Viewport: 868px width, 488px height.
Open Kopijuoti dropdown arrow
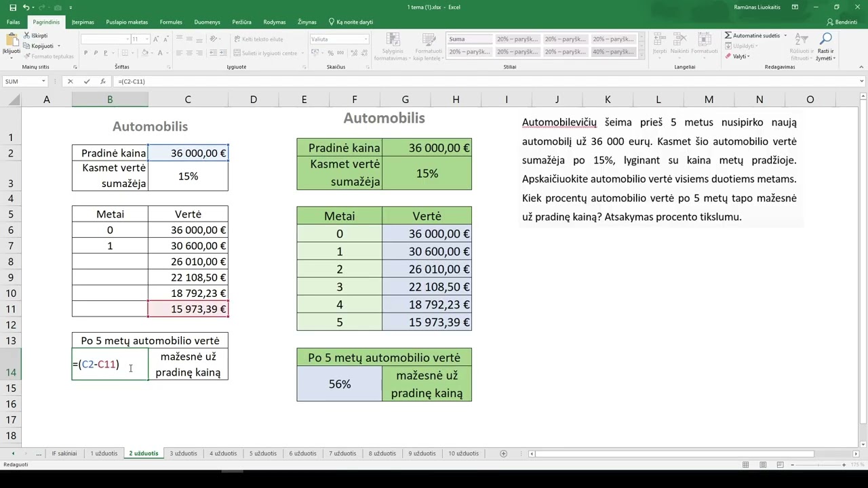[60, 45]
